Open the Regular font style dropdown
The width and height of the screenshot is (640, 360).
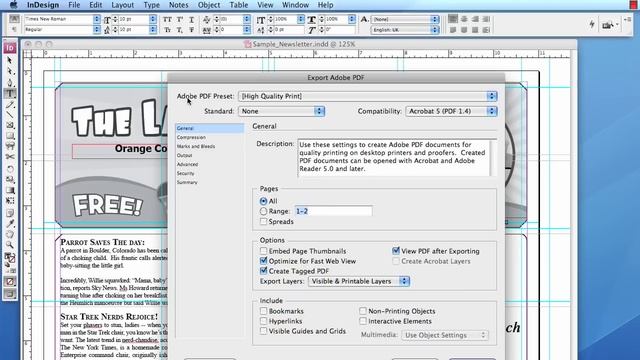(x=97, y=29)
